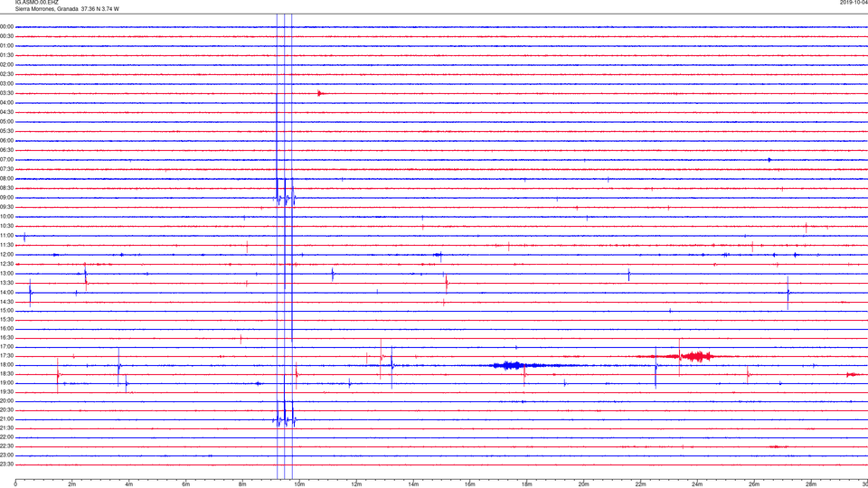This screenshot has width=868, height=488.
Task: Select the 01:00 time row label
Action: tap(6, 45)
